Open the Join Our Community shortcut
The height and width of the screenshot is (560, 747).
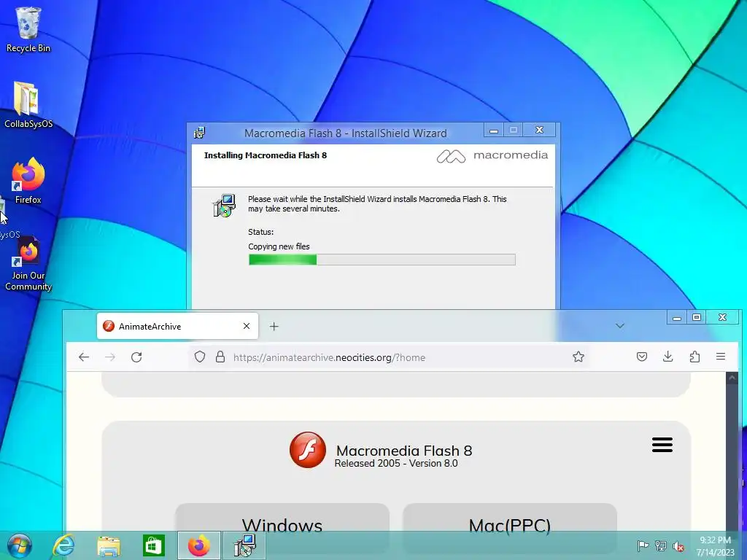[x=28, y=264]
